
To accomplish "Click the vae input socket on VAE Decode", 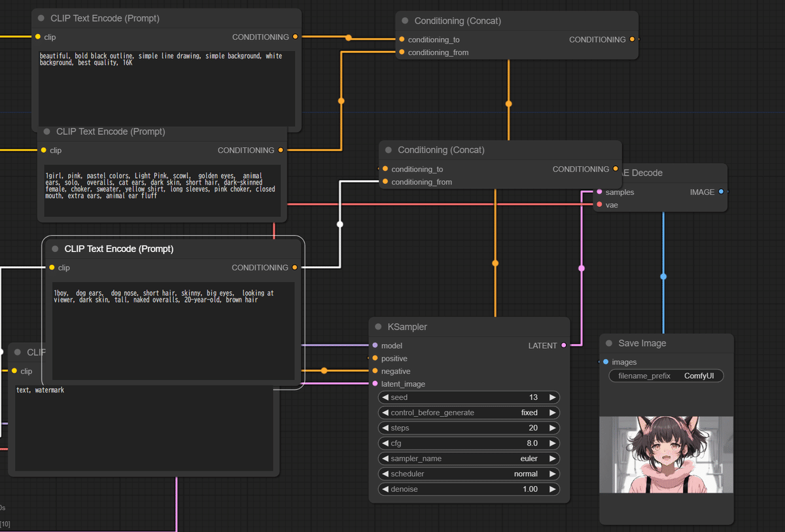I will tap(599, 205).
